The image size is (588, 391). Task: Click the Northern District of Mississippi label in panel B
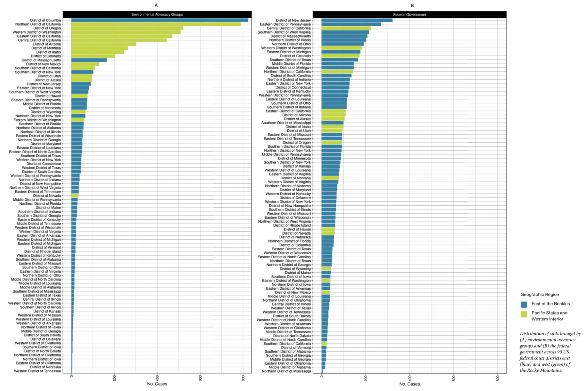(286, 371)
